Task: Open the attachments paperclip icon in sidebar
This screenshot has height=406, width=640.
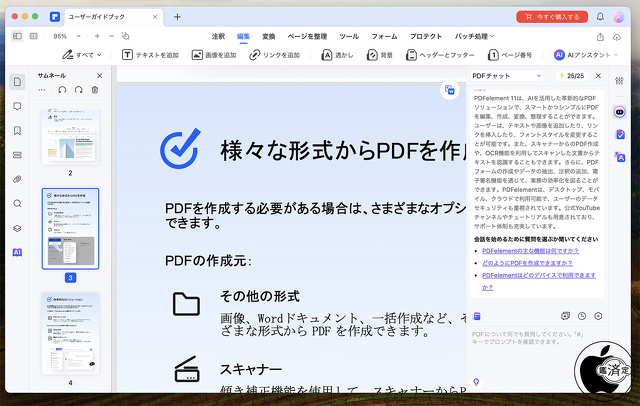Action: coord(17,179)
